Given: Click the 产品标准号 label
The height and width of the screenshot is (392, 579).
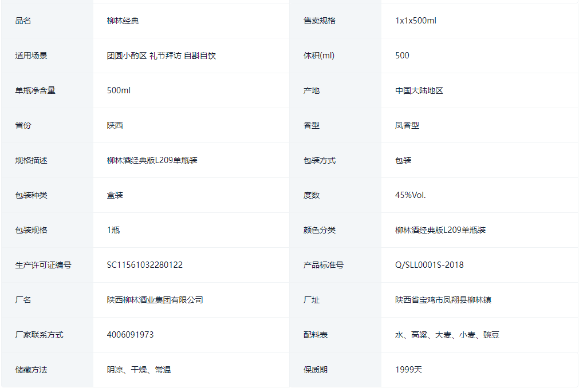Looking at the screenshot, I should tap(324, 265).
